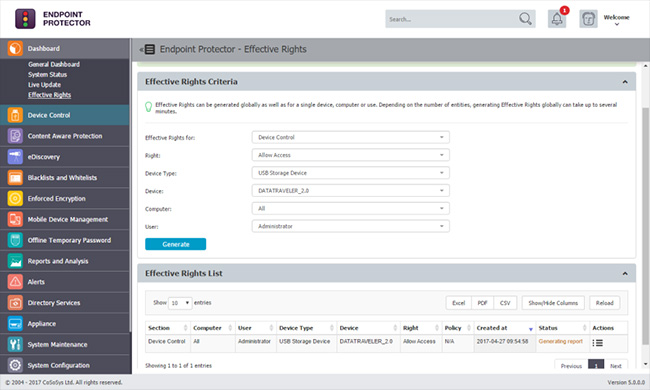Go to the Next page
Image resolution: width=650 pixels, height=390 pixels.
coord(616,366)
